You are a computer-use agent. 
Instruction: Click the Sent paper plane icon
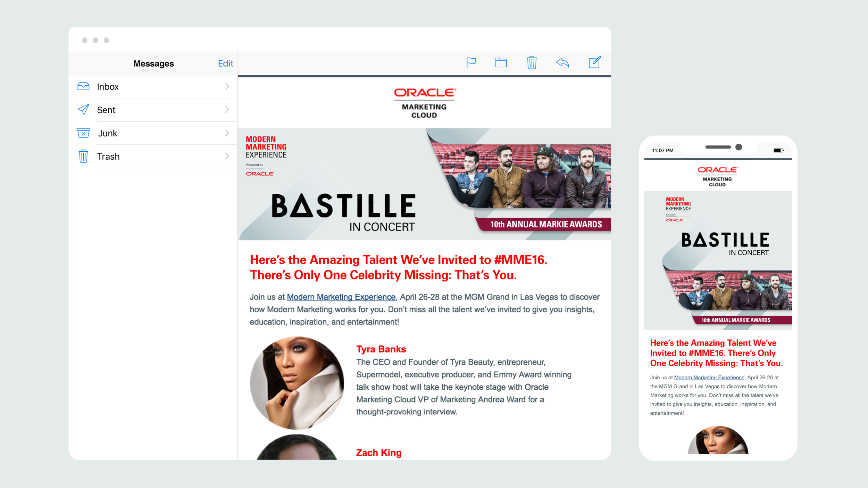[x=83, y=110]
